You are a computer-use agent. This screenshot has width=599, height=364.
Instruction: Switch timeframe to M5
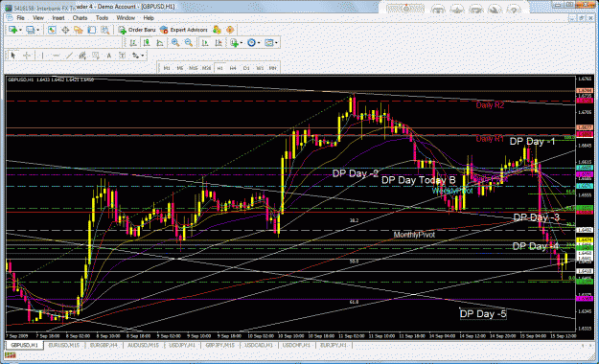180,68
